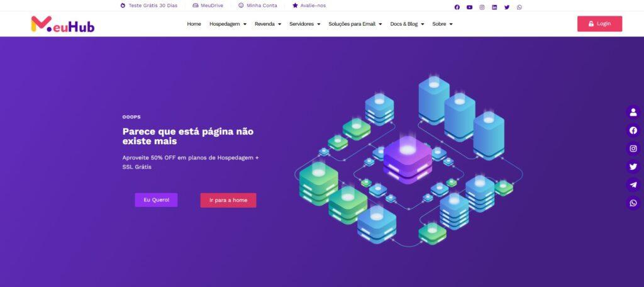Open the WhatsApp icon in top bar
Screen dimensions: 644x287
tap(519, 7)
